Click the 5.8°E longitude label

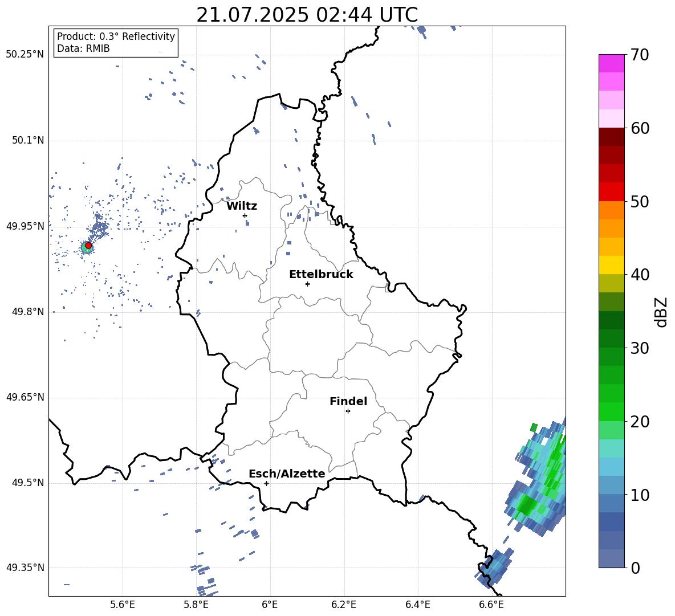point(196,605)
